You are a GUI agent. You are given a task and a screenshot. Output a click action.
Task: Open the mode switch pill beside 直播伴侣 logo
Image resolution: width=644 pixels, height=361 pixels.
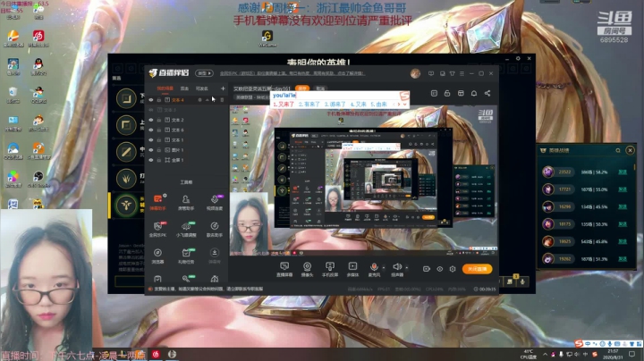coord(204,73)
